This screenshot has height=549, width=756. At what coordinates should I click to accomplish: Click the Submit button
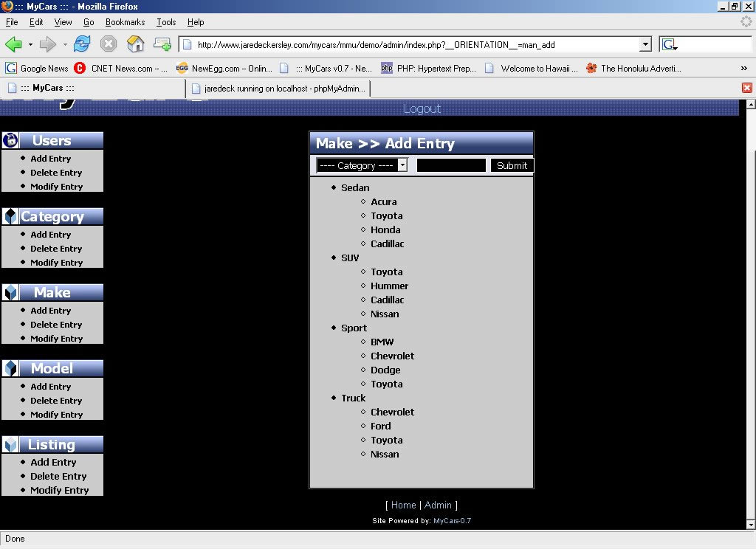[512, 165]
